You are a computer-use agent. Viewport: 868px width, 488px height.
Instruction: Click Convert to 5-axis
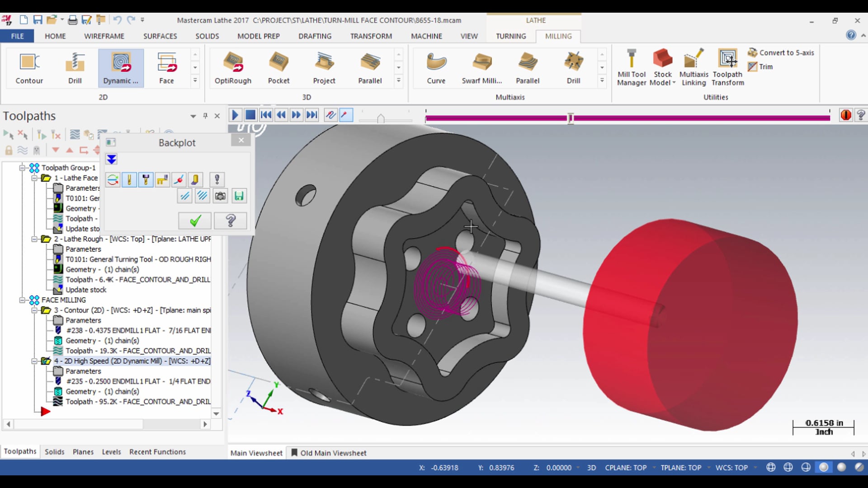pos(781,52)
